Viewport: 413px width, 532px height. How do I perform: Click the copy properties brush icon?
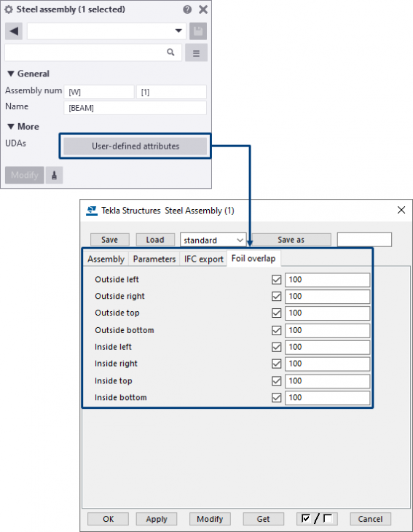pos(54,175)
